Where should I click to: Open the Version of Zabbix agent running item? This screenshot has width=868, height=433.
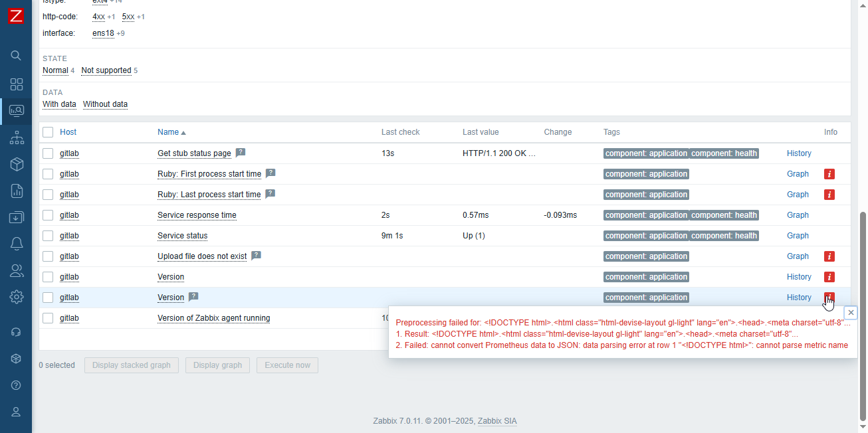pyautogui.click(x=213, y=318)
